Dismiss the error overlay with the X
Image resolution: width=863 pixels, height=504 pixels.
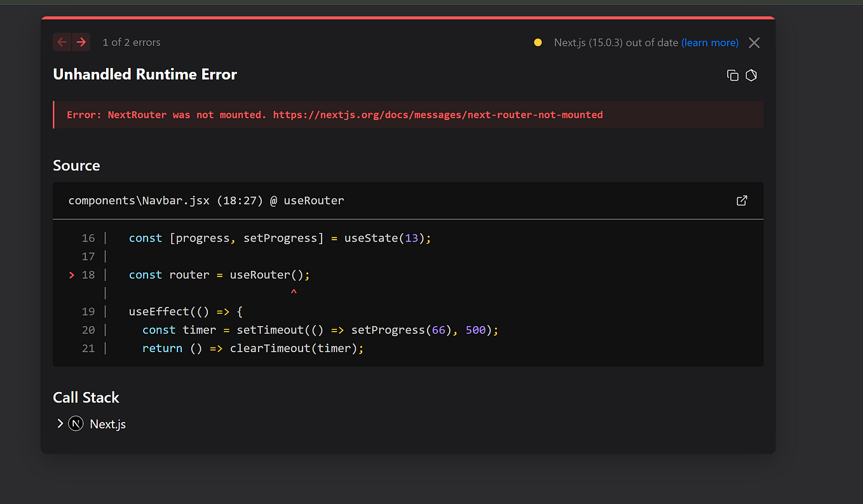[754, 43]
